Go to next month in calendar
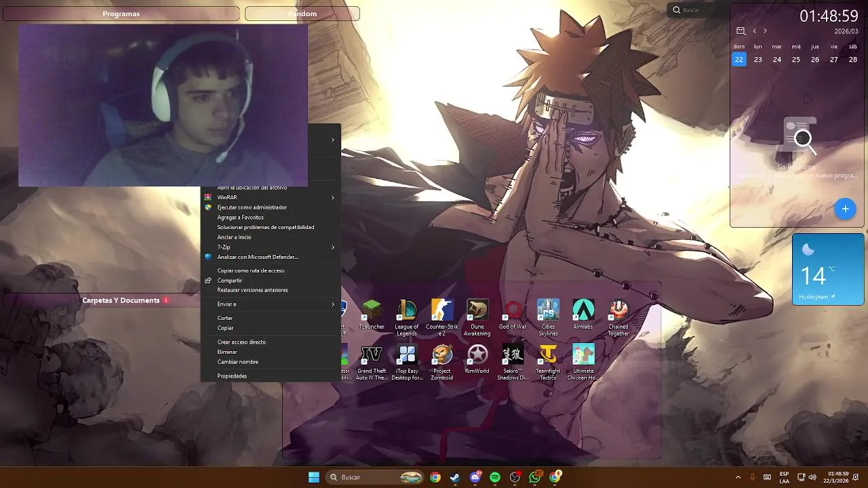868x488 pixels. click(765, 31)
